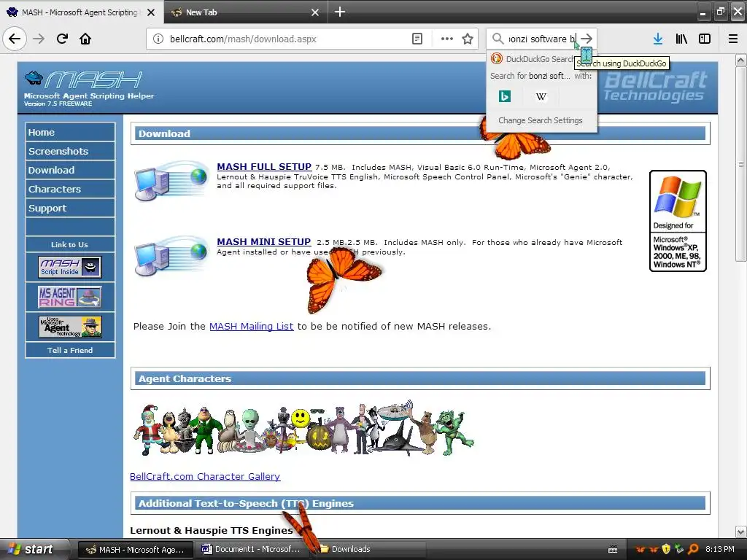The height and width of the screenshot is (560, 747).
Task: Click the MS Agent Ring banner
Action: pos(70,297)
